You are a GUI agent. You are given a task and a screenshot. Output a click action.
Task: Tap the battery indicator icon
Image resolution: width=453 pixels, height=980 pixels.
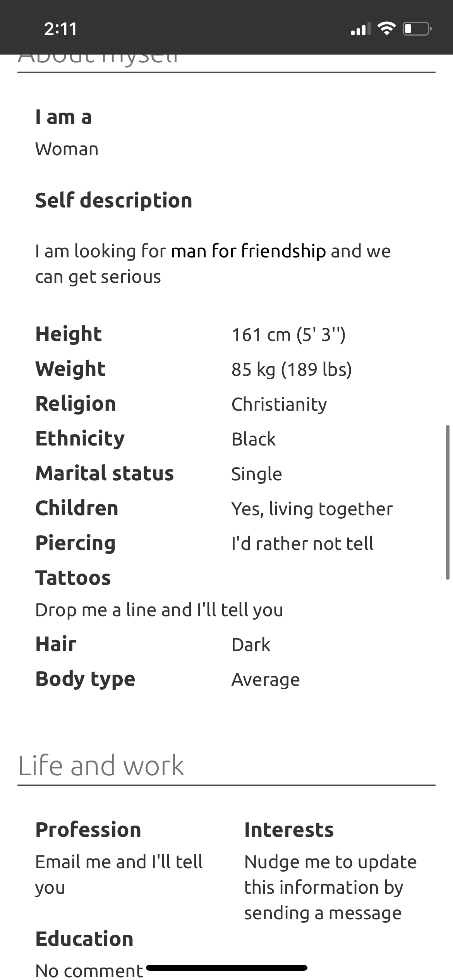(417, 29)
